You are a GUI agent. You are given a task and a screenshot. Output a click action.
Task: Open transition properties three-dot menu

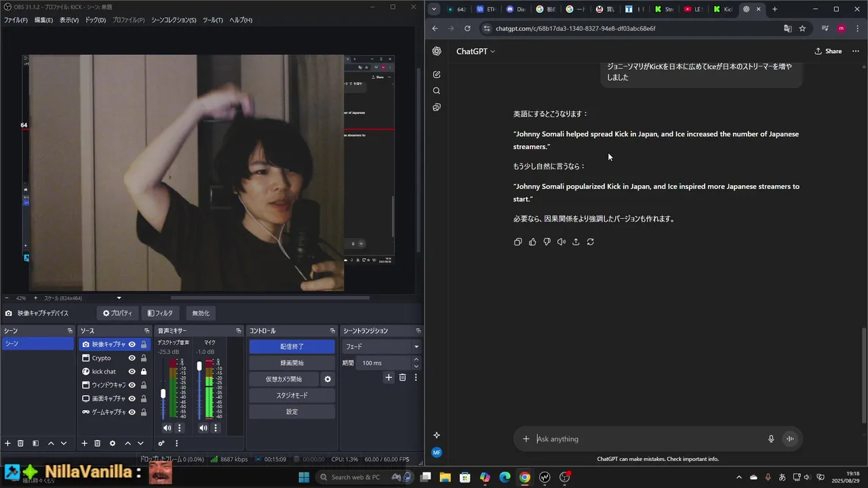click(416, 378)
